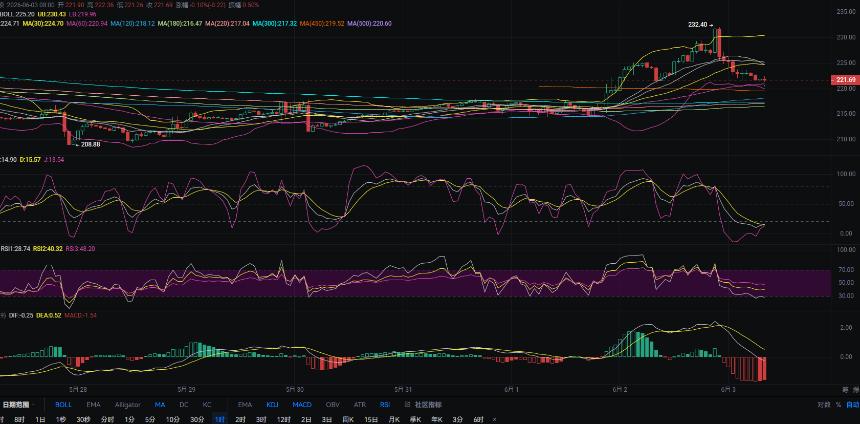Toggle the BOLL overlay indicator

[63, 405]
